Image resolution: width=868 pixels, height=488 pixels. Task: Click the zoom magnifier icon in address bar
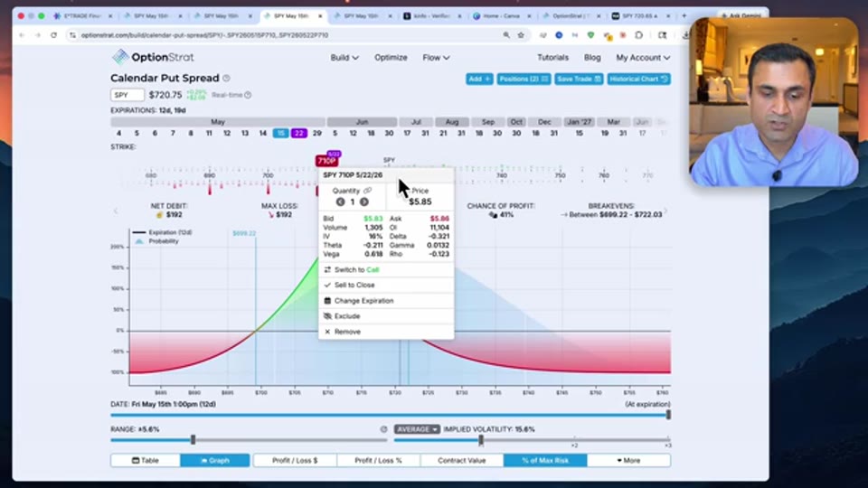pos(506,35)
